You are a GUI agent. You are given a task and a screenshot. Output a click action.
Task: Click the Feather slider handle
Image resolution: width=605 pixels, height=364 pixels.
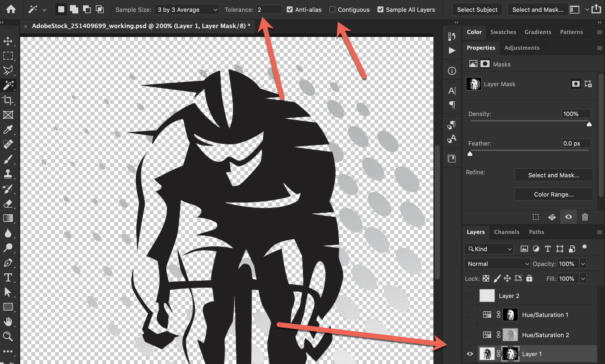pos(470,153)
